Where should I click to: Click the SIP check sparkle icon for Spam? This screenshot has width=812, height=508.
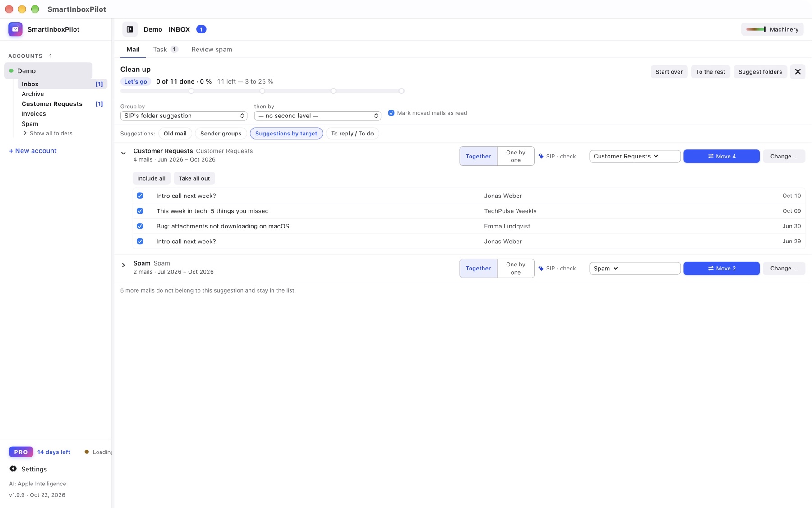point(541,268)
